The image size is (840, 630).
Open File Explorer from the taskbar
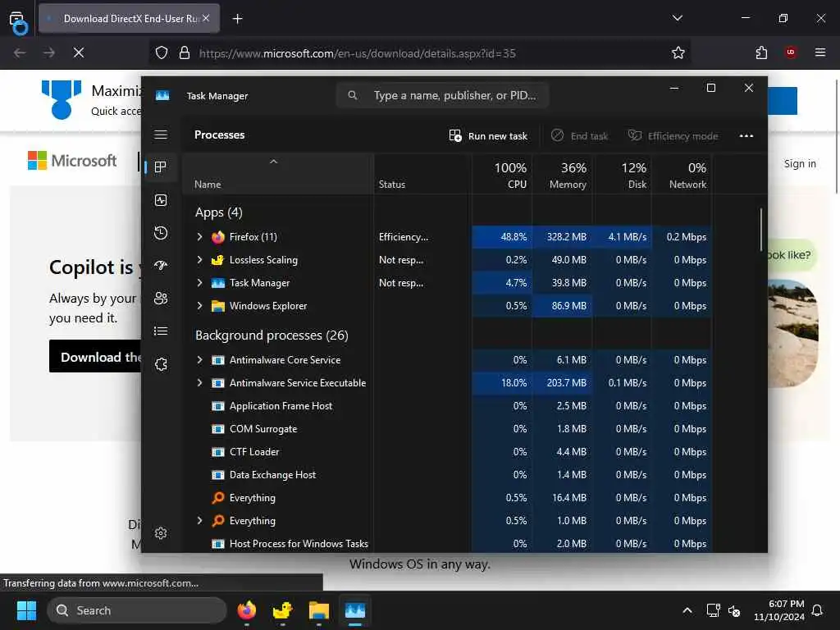click(319, 610)
